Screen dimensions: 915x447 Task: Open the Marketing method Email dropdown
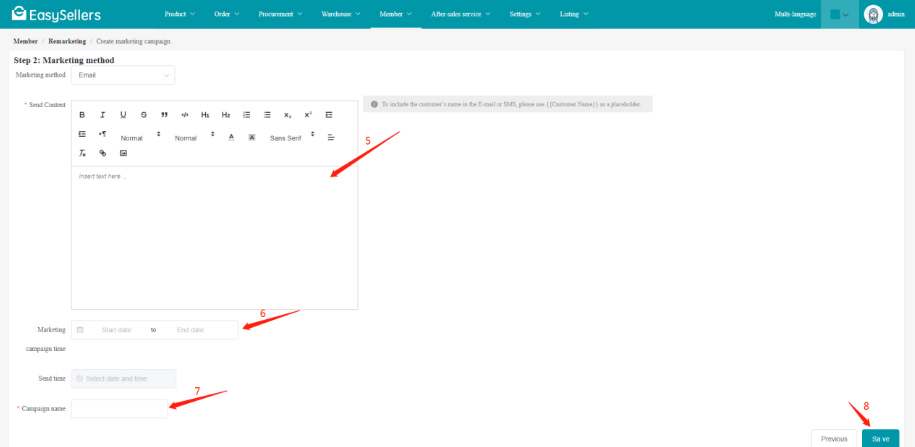pos(123,75)
